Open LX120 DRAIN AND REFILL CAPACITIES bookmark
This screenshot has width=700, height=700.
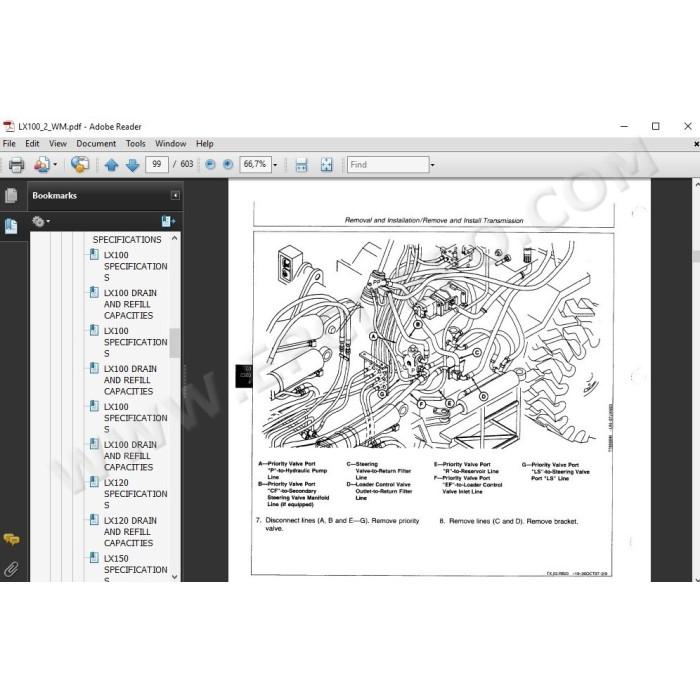tap(130, 532)
